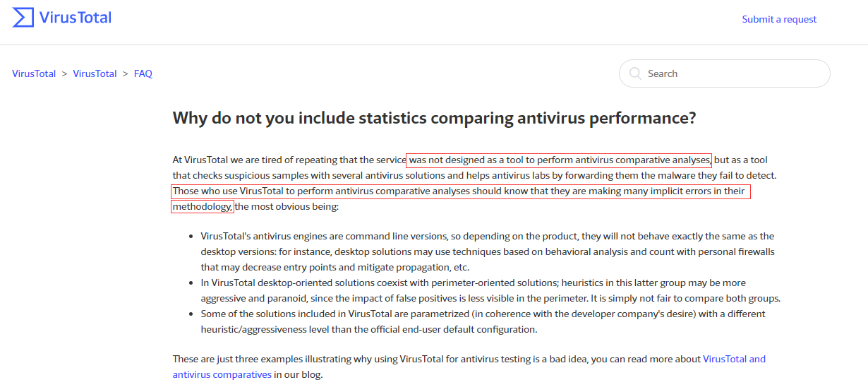868x392 pixels.
Task: Click the 'These are just three examples' paragraph
Action: pos(423,359)
